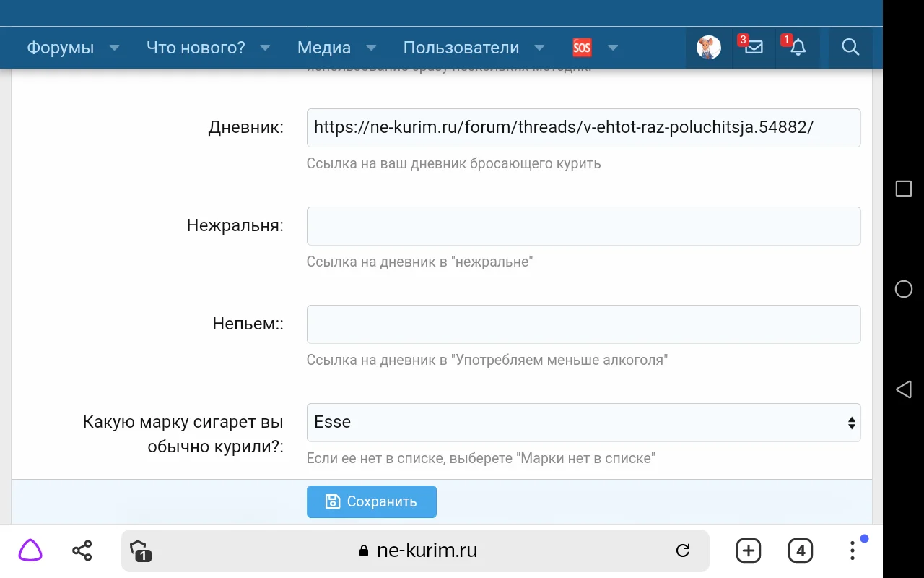This screenshot has height=578, width=924.
Task: Tap the Android back navigation triangle
Action: point(903,389)
